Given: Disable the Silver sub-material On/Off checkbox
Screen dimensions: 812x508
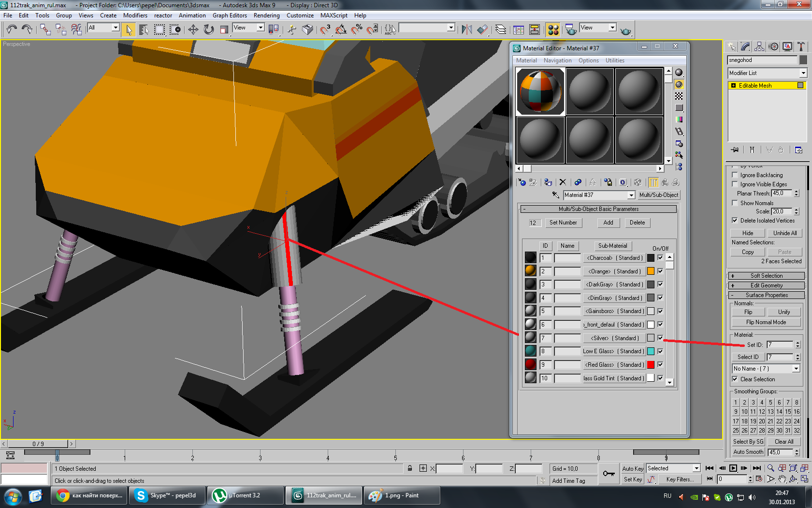Looking at the screenshot, I should pyautogui.click(x=660, y=338).
